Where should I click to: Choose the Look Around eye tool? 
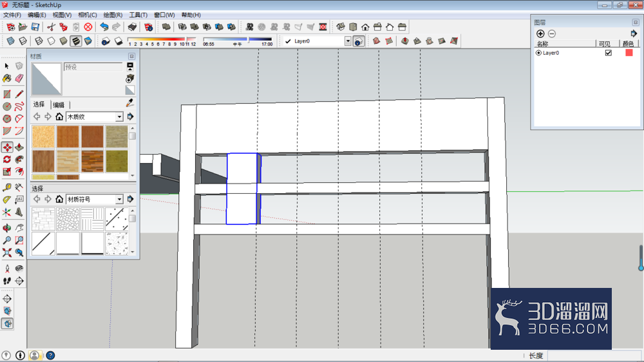[19, 269]
